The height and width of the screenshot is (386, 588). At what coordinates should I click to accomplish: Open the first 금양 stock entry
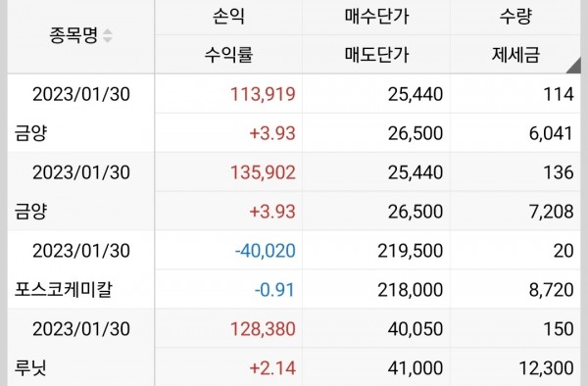pos(30,133)
